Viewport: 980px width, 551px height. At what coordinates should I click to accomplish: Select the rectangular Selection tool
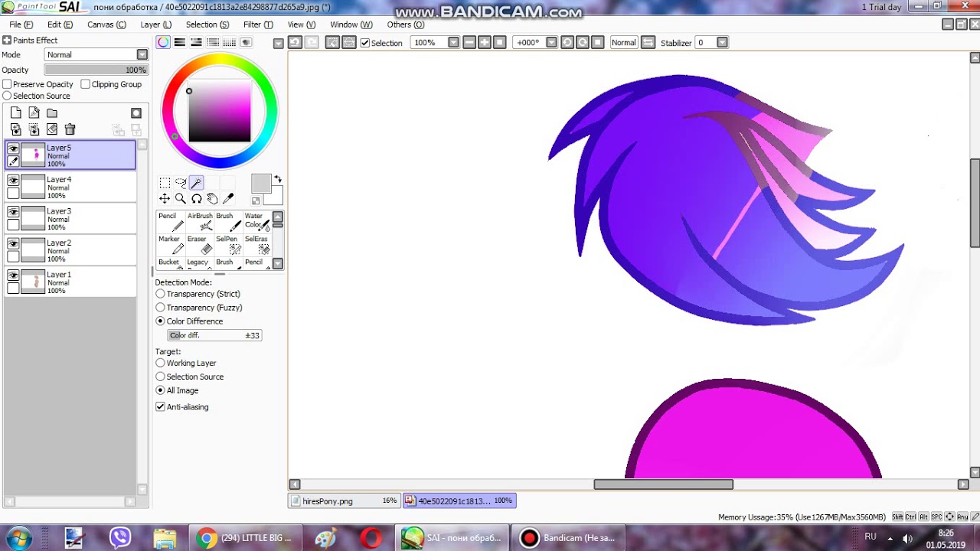pyautogui.click(x=165, y=183)
